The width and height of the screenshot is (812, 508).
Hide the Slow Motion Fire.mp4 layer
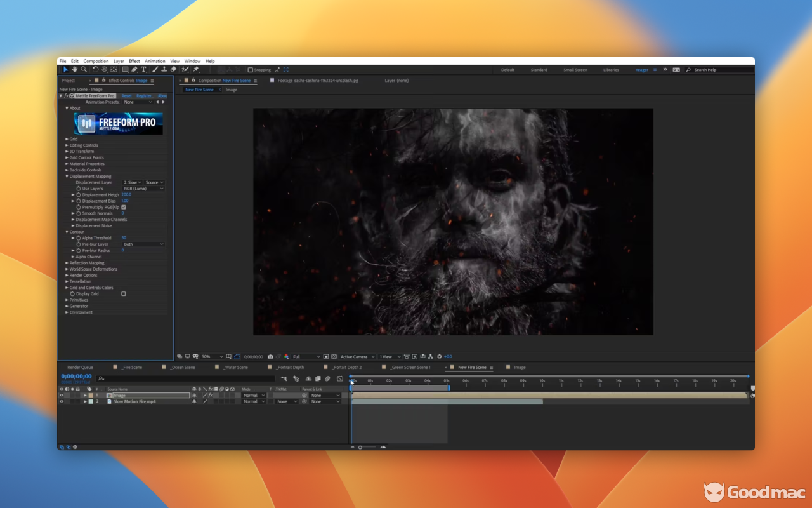62,401
